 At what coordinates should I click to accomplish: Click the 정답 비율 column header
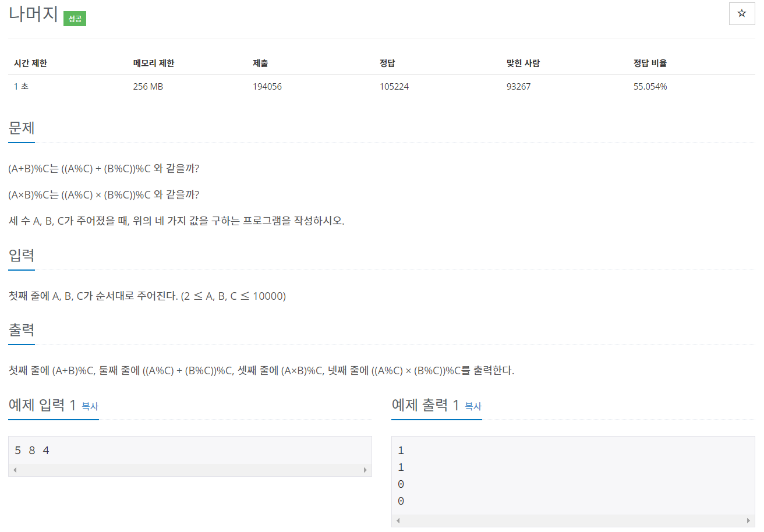coord(650,63)
